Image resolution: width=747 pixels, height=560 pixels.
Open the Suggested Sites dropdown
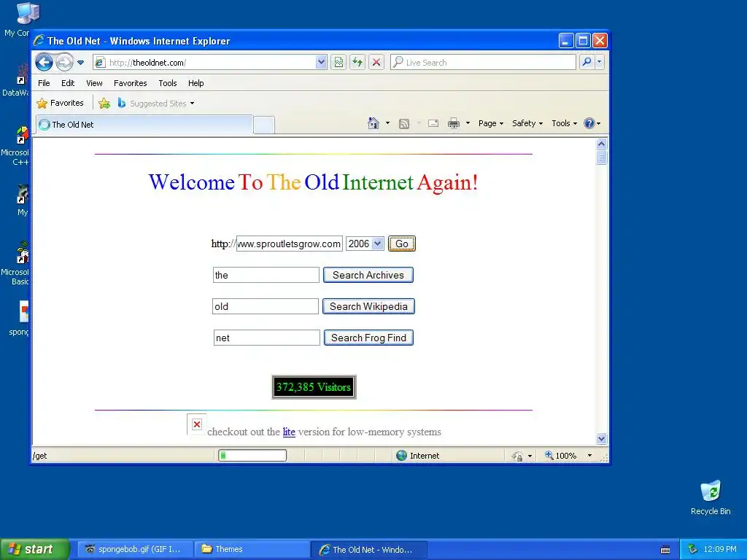pyautogui.click(x=156, y=104)
